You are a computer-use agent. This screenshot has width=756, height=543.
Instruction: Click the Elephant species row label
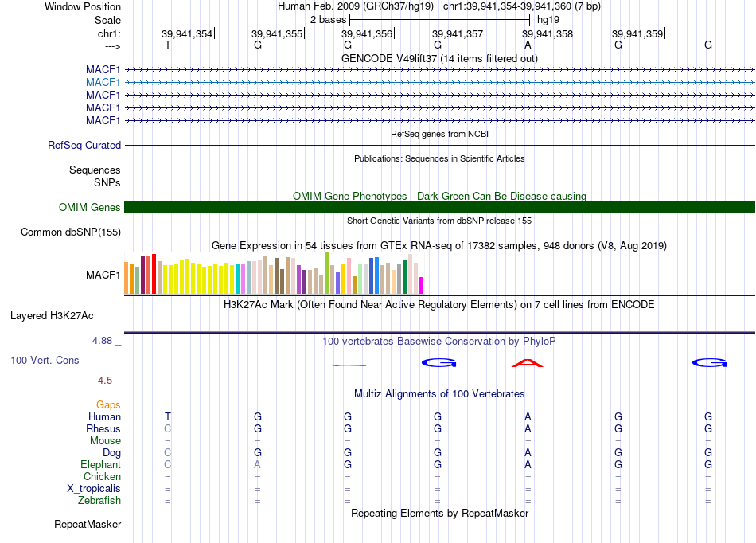click(x=100, y=464)
